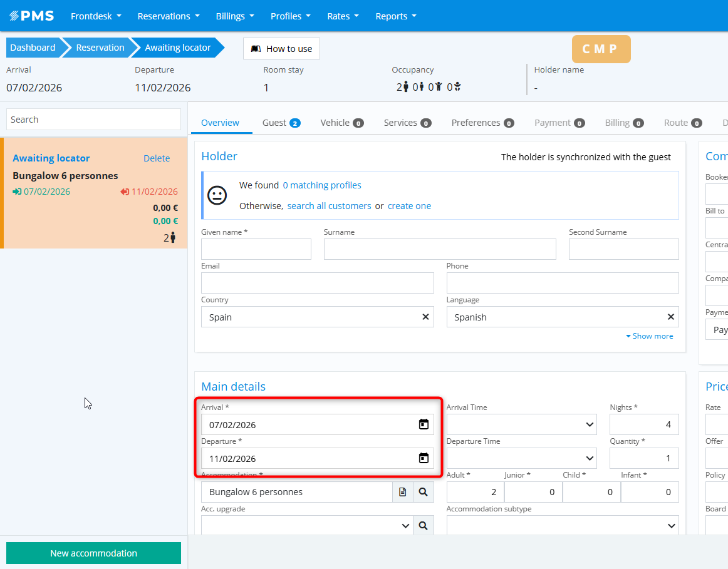Clear the Language field Spanish value
Screen dimensions: 728x569
click(x=671, y=317)
